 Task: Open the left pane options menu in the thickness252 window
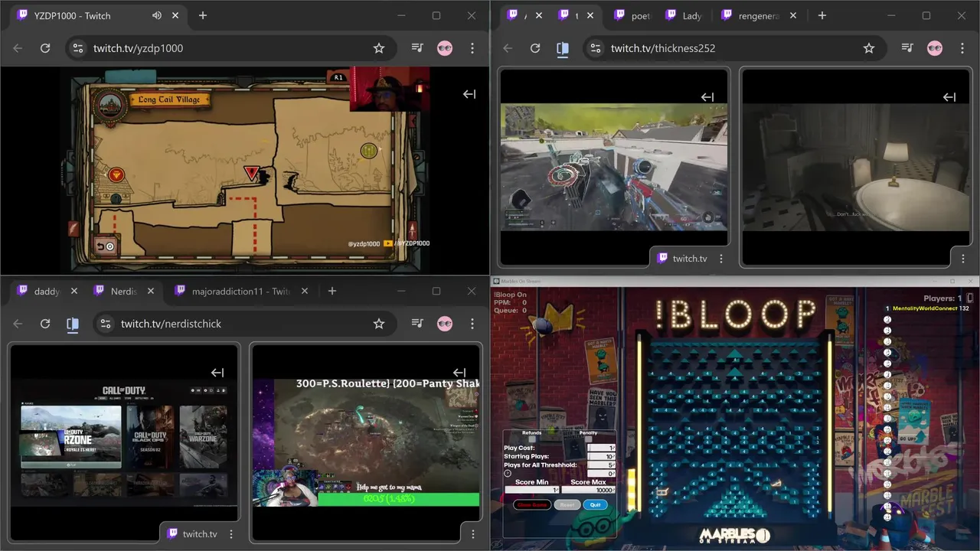click(720, 259)
